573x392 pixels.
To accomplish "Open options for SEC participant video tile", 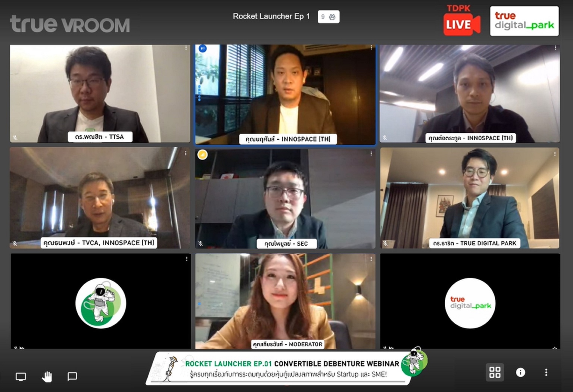I will (x=371, y=154).
